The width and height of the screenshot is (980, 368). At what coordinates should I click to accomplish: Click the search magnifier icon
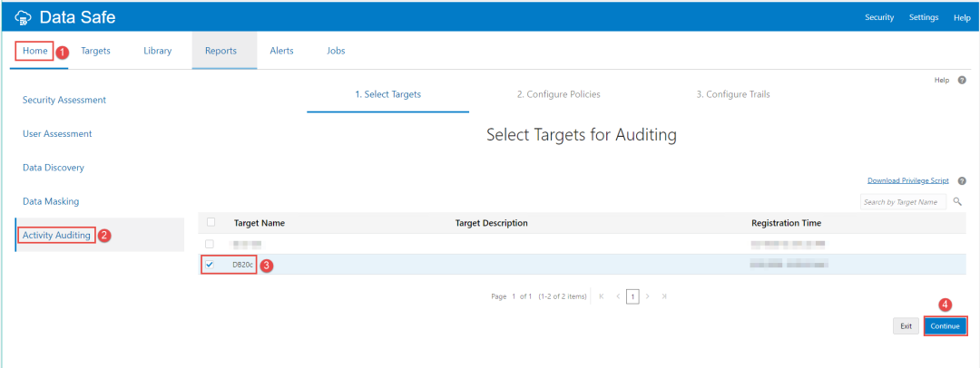957,201
